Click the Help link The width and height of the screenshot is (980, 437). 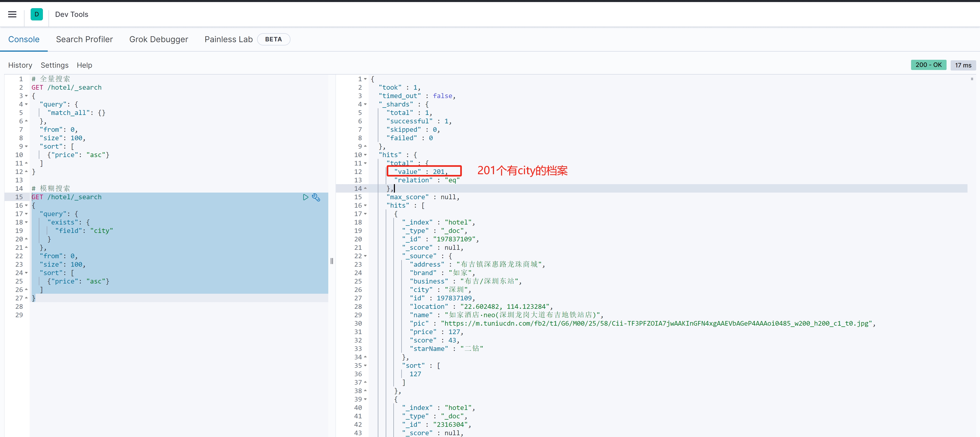click(x=84, y=65)
